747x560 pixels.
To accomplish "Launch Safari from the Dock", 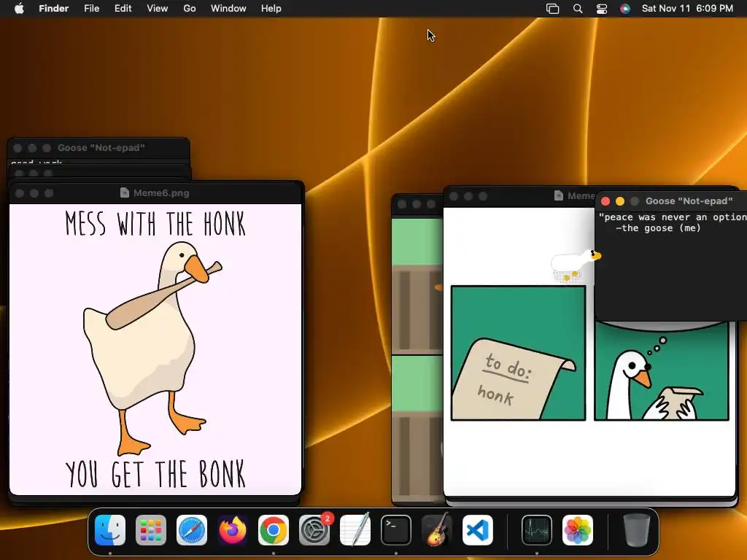I will [192, 530].
